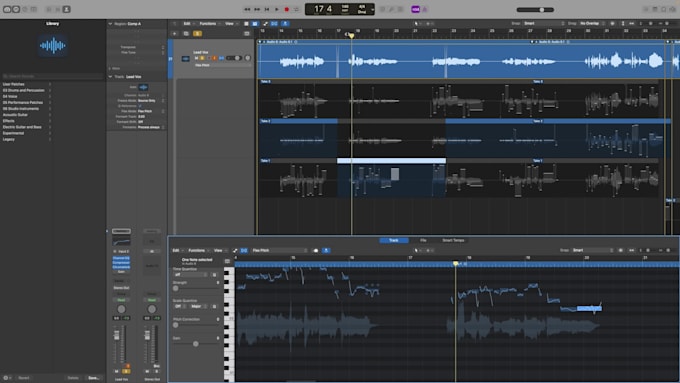The image size is (680, 383).
Task: Open the LCD display mode dropdown arrow
Action: [372, 9]
